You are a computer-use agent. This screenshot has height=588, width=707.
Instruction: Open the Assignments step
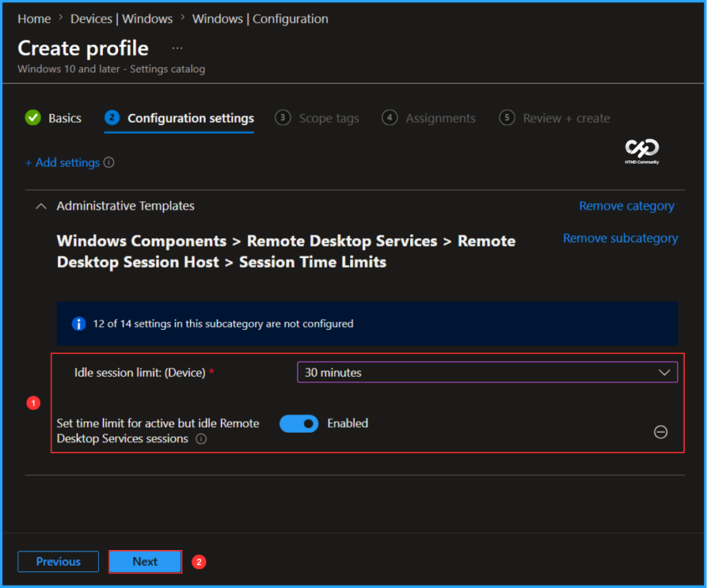(x=428, y=118)
